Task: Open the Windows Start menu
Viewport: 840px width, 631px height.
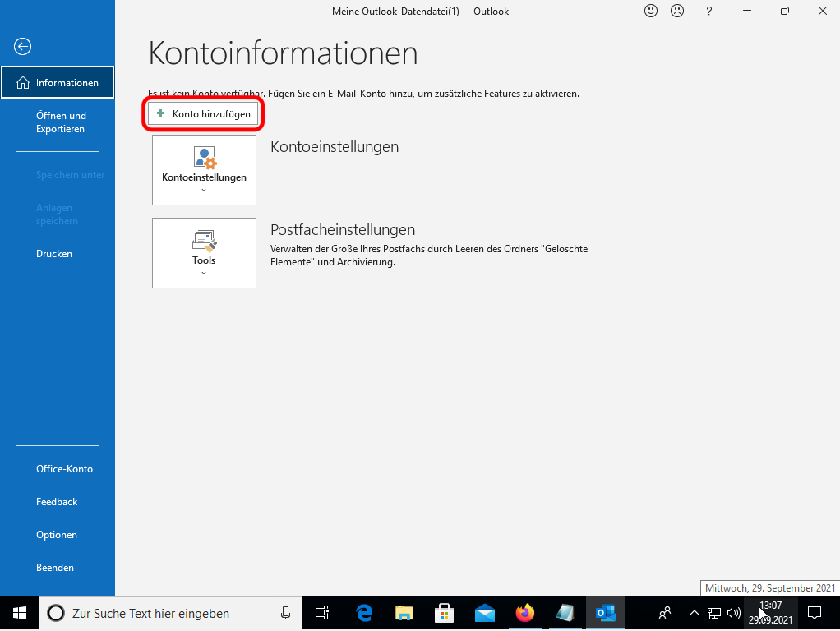Action: tap(20, 613)
